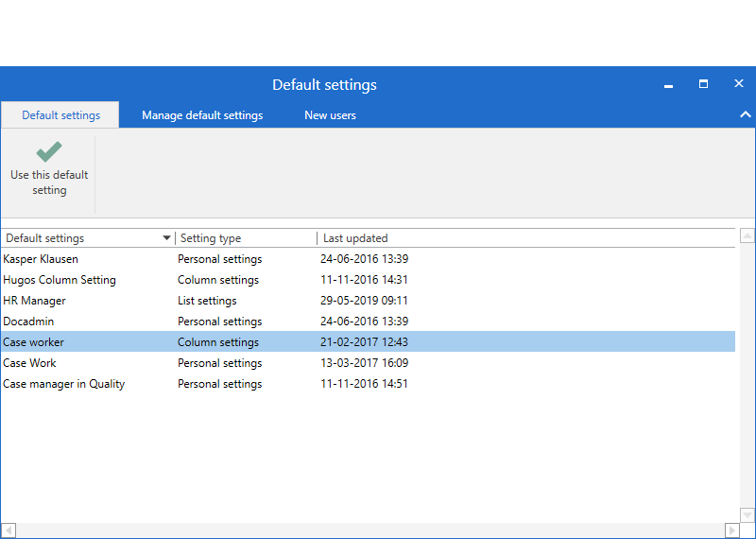Select the HR Manager list settings row

[35, 301]
